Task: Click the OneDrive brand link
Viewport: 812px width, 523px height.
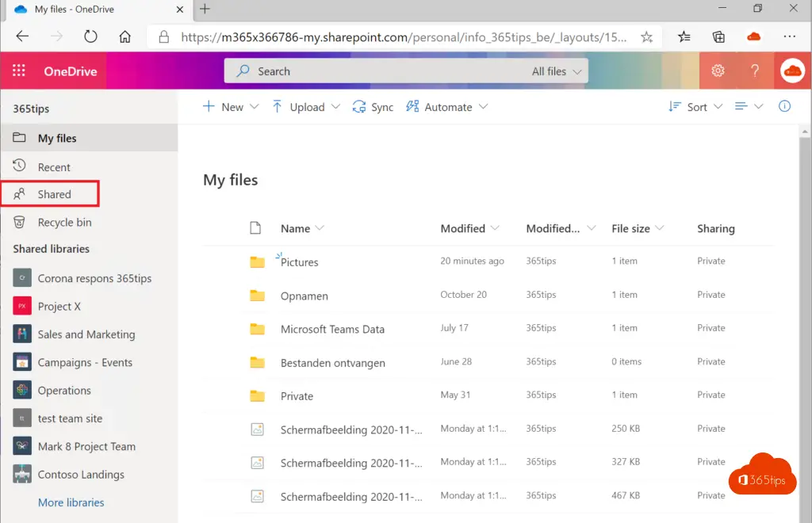Action: 71,71
